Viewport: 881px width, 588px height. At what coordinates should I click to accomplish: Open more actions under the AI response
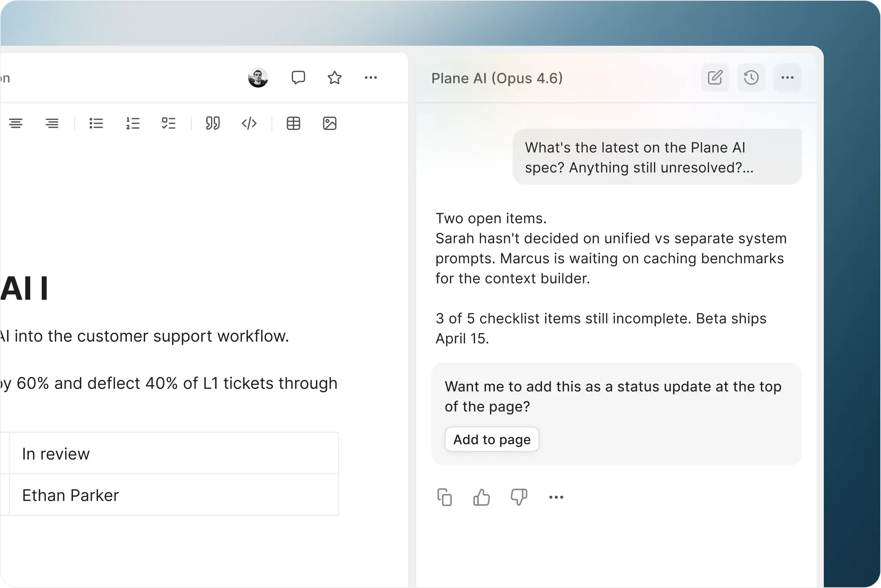[x=556, y=497]
